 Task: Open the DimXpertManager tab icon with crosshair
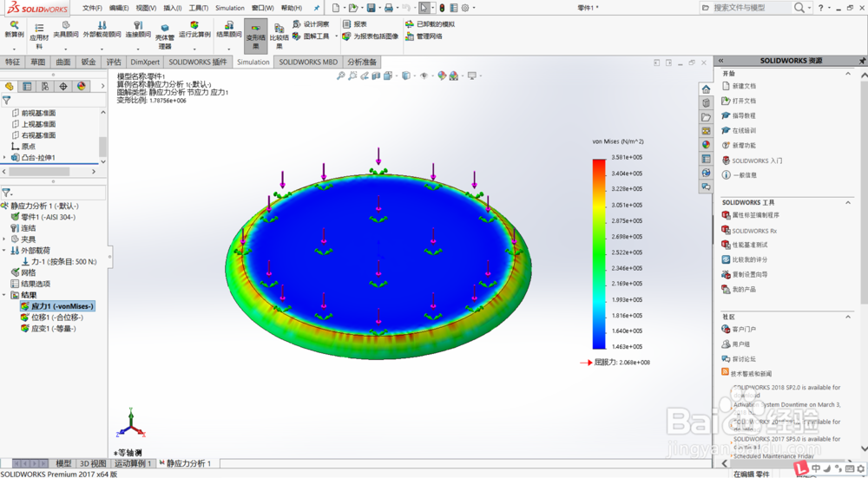click(x=63, y=86)
